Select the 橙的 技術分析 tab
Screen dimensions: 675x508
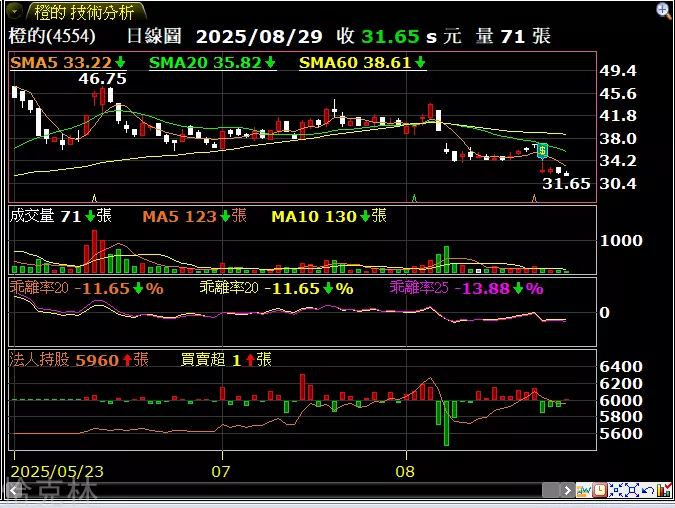coord(85,12)
